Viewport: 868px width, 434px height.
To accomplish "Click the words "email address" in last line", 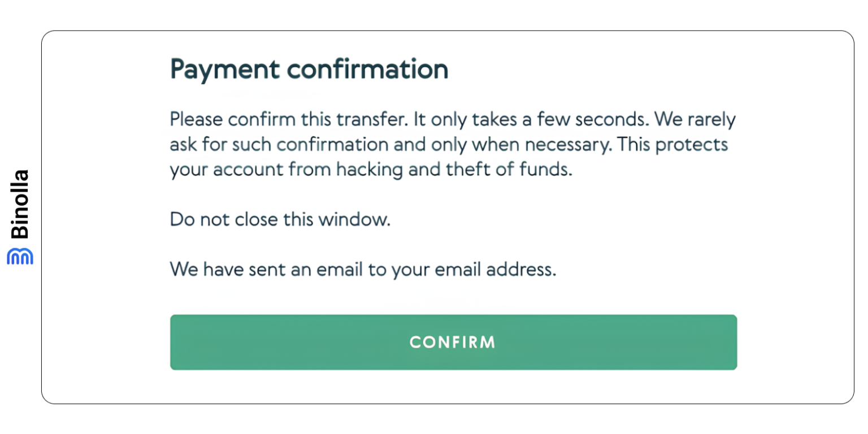I will click(492, 269).
